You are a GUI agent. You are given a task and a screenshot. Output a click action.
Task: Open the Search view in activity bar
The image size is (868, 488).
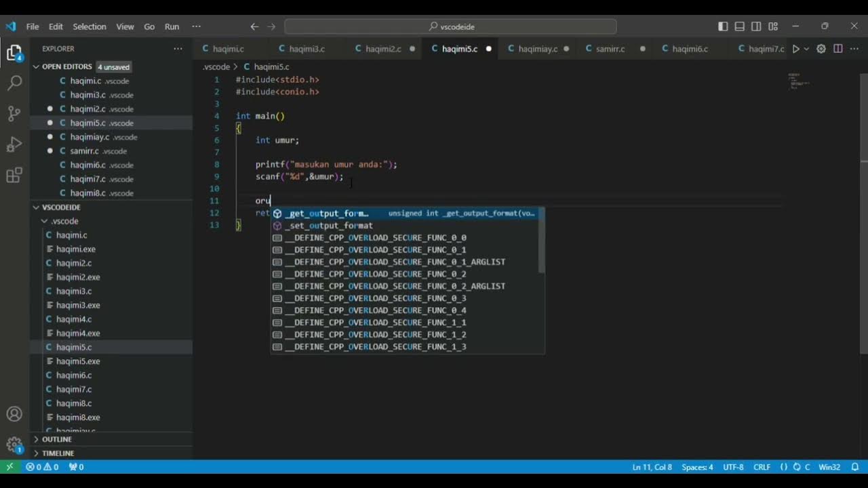tap(14, 83)
